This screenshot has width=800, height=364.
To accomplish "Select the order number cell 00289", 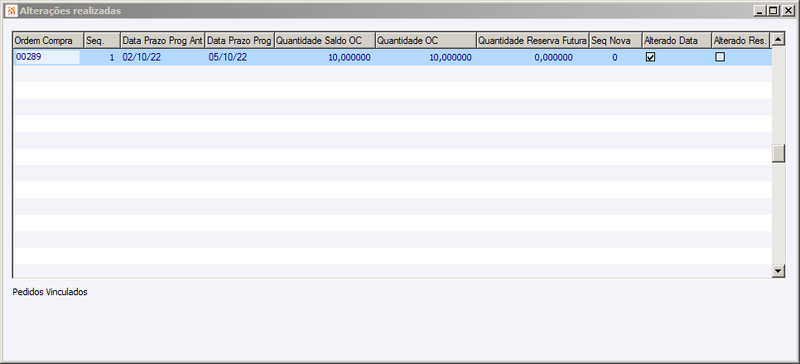I will (47, 57).
